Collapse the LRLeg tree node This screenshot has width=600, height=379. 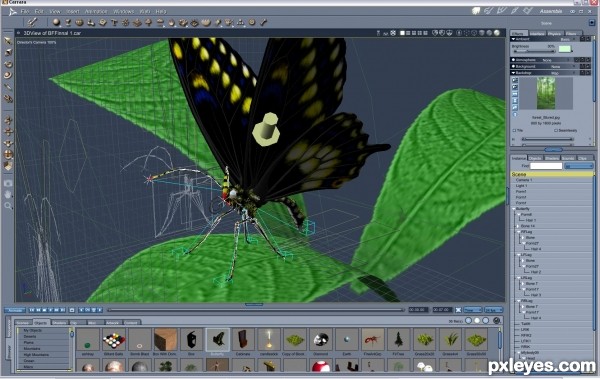click(519, 278)
